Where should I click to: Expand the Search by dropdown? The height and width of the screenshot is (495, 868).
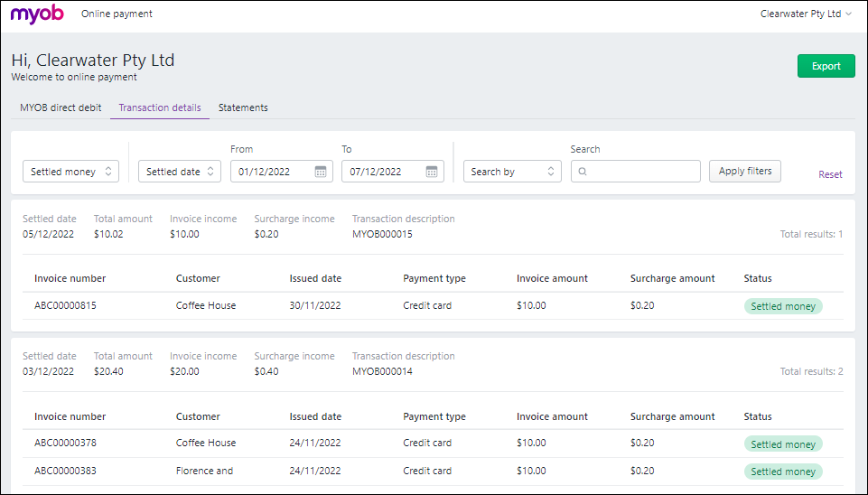[x=512, y=172]
